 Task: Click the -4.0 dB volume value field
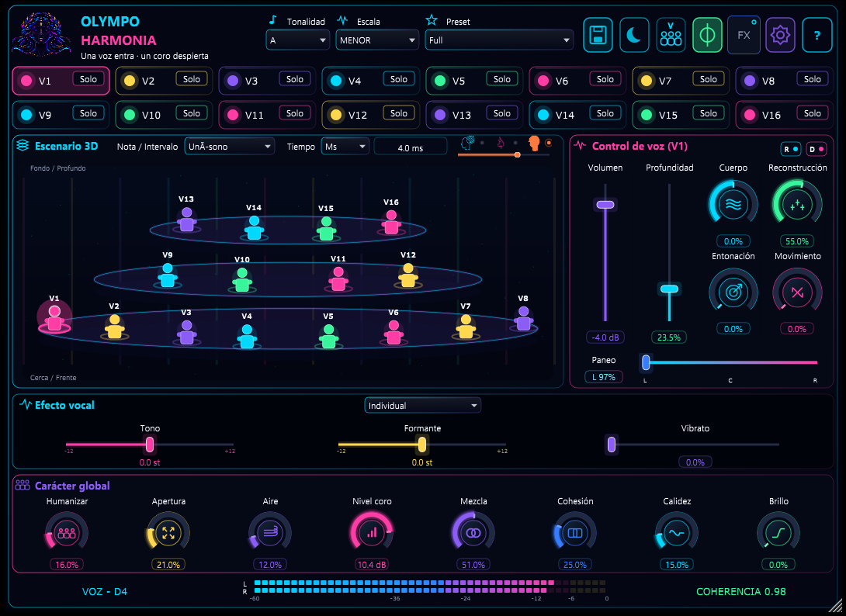tap(605, 337)
